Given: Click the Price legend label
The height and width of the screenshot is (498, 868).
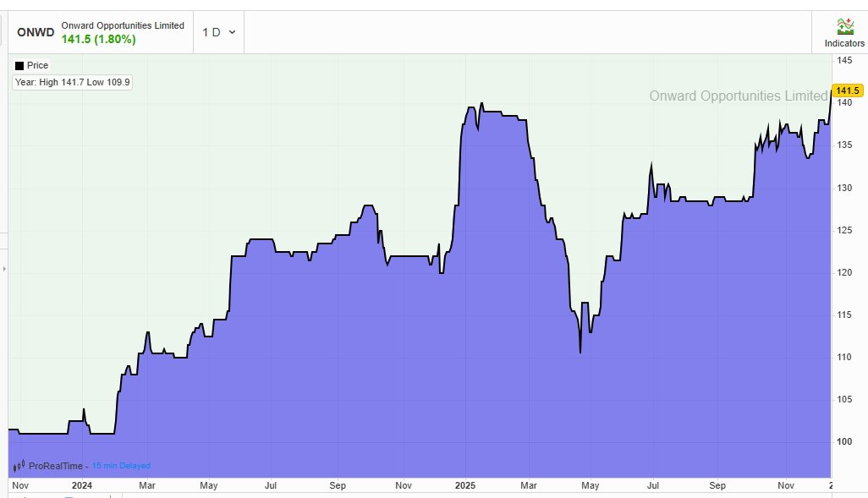Looking at the screenshot, I should tap(37, 65).
